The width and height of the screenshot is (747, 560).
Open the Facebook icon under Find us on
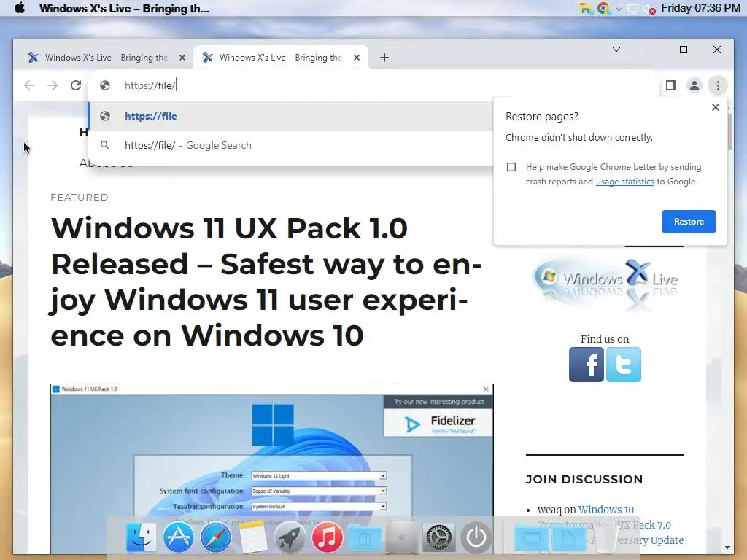click(x=587, y=365)
